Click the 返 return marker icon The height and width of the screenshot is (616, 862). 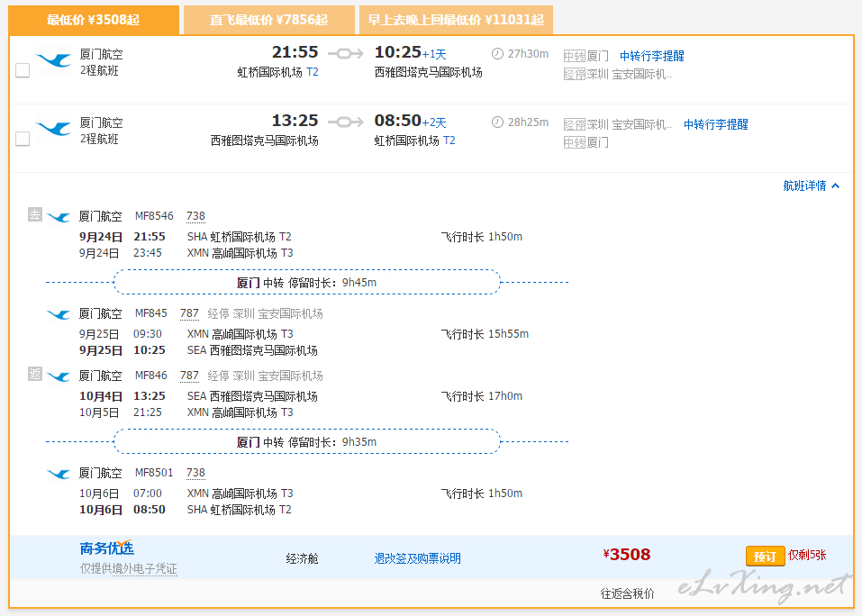(x=34, y=374)
